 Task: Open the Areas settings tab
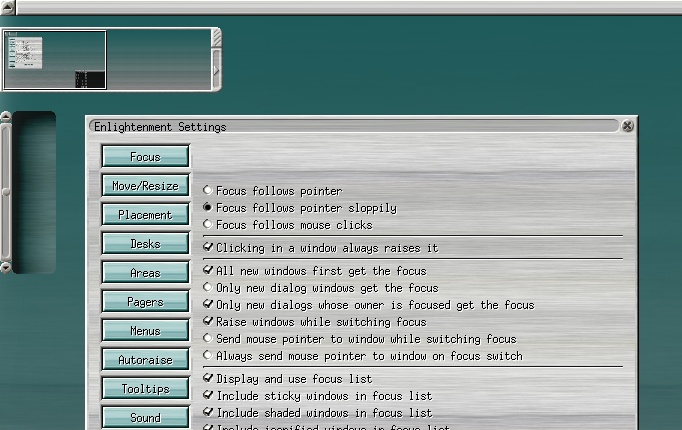coord(145,273)
